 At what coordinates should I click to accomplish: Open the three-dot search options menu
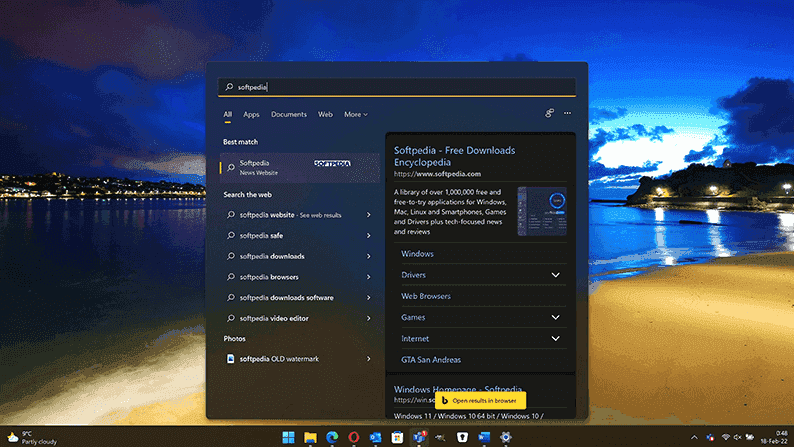[567, 113]
